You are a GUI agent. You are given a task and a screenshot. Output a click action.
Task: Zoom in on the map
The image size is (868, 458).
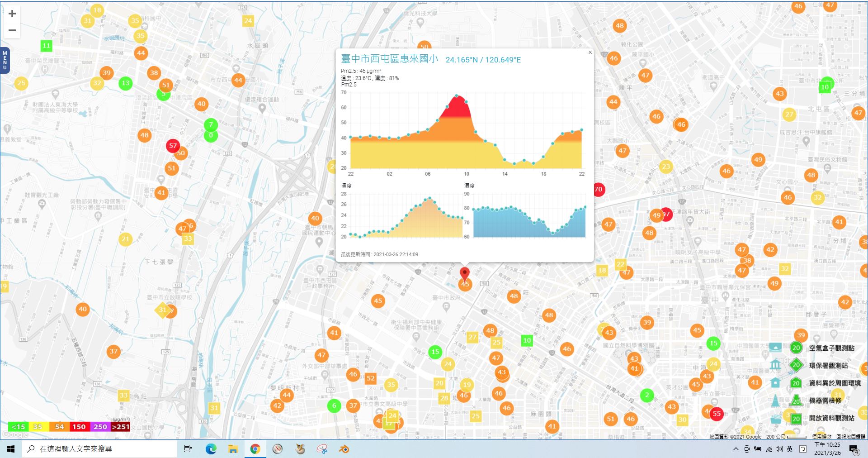(x=12, y=14)
